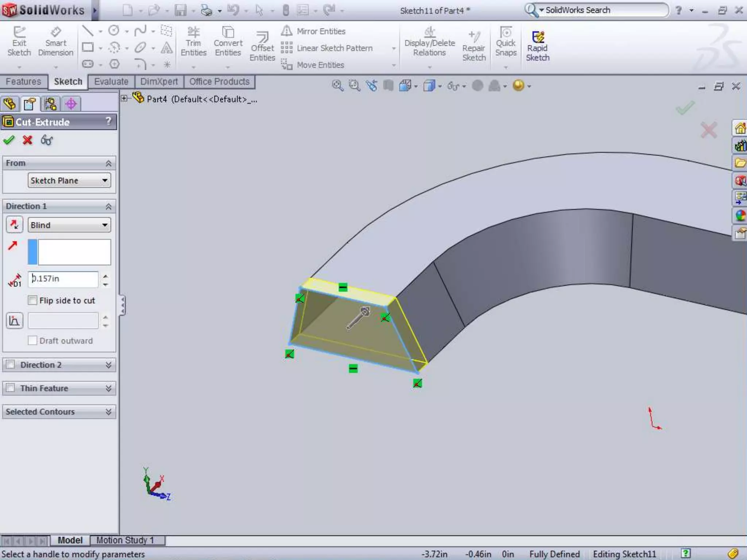Toggle detailed preview glasses icon

coord(47,140)
